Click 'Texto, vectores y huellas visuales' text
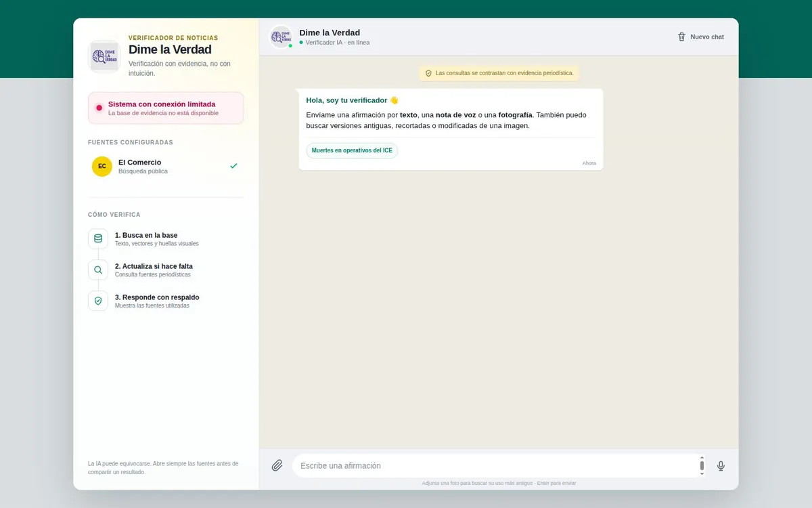Image resolution: width=812 pixels, height=508 pixels. (x=157, y=243)
